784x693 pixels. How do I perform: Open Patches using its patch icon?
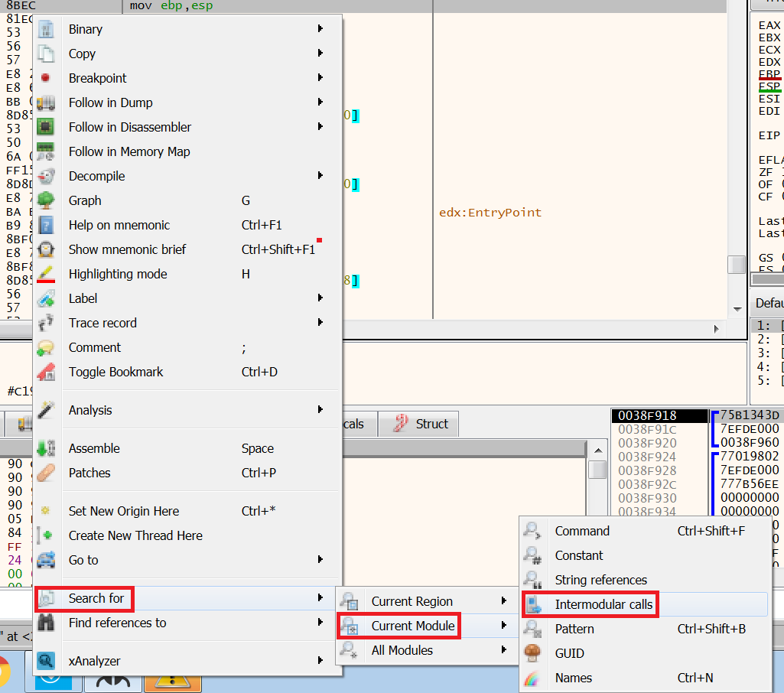(x=46, y=473)
